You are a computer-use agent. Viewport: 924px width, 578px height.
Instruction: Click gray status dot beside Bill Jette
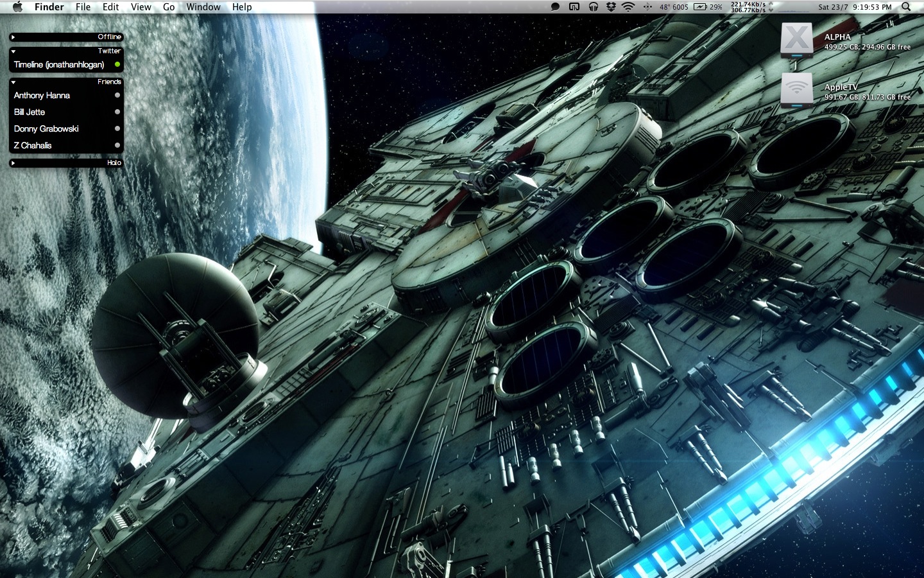point(117,112)
